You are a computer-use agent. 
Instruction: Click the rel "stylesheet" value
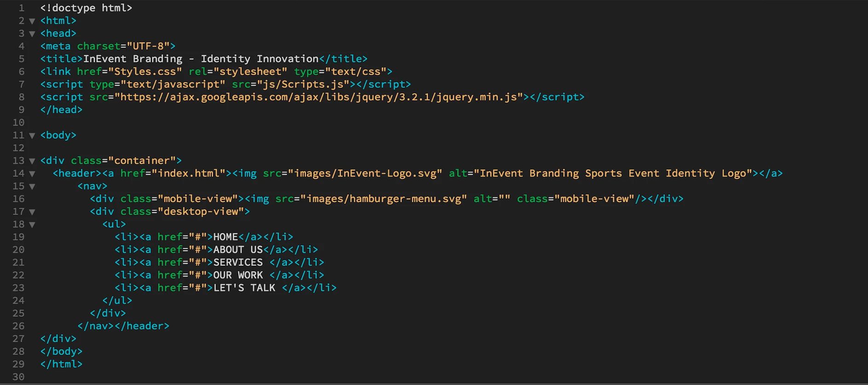[x=250, y=71]
